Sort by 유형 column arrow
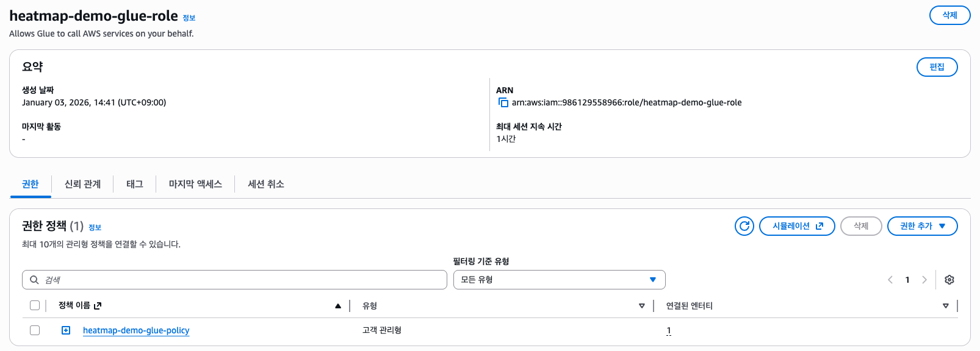Image resolution: width=980 pixels, height=351 pixels. tap(642, 306)
